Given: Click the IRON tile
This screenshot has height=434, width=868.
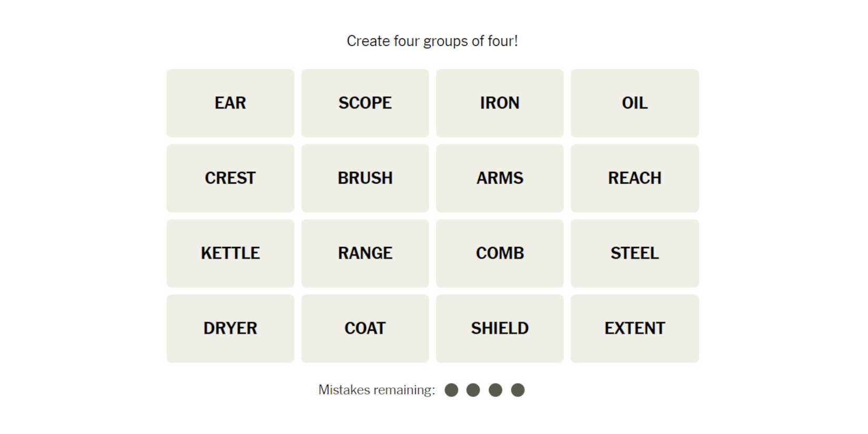Looking at the screenshot, I should (499, 103).
